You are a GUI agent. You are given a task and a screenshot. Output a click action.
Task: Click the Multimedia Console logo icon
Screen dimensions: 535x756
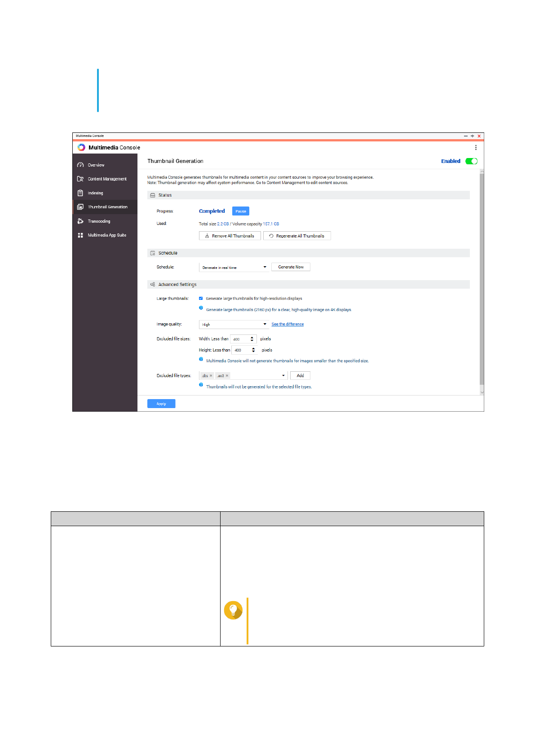tap(81, 147)
